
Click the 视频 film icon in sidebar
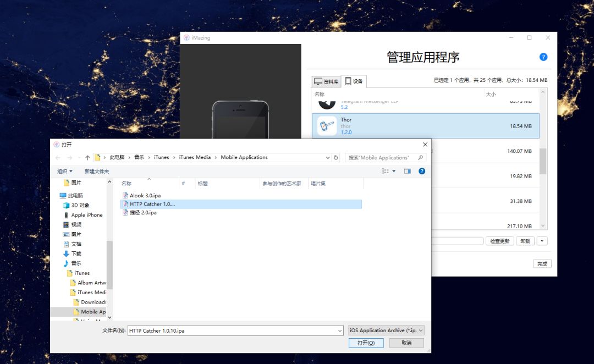tap(67, 224)
